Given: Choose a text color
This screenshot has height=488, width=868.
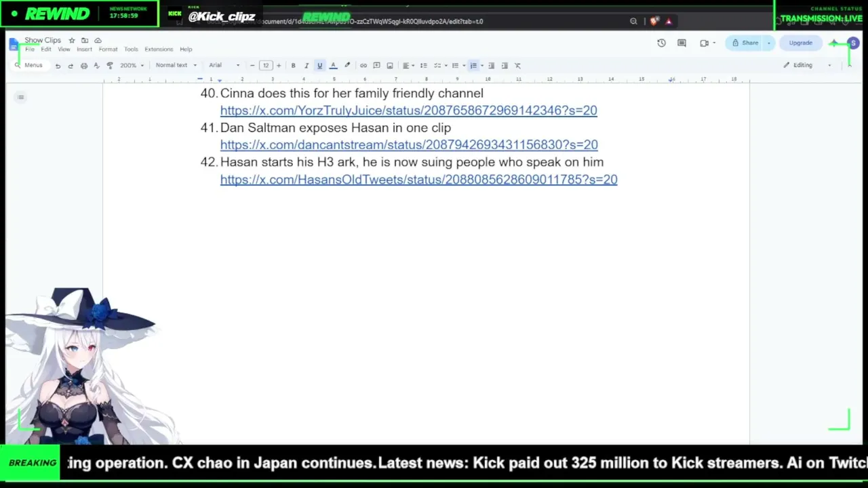Looking at the screenshot, I should pyautogui.click(x=333, y=66).
